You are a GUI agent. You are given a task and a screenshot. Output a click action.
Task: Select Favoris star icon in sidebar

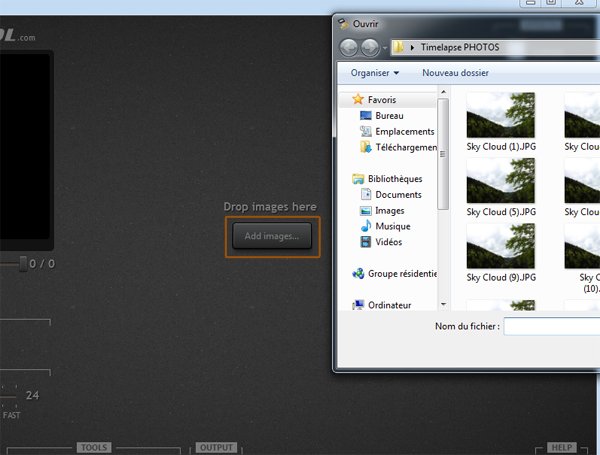point(358,100)
